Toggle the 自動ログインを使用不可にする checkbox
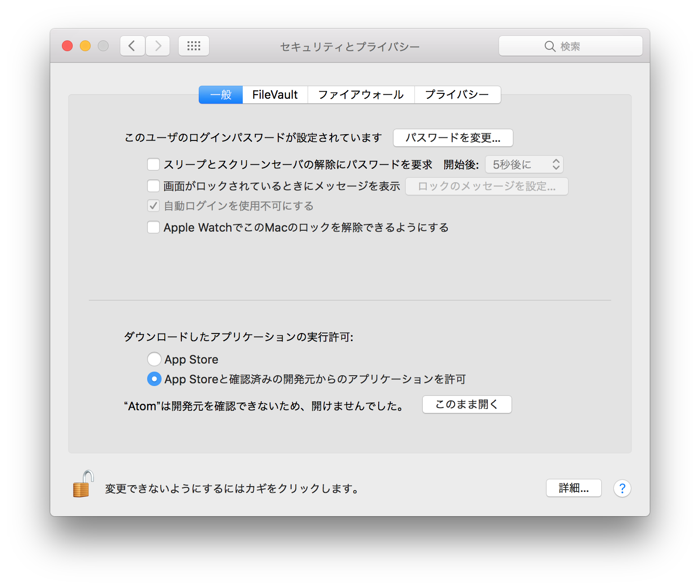This screenshot has height=588, width=700. pyautogui.click(x=153, y=206)
